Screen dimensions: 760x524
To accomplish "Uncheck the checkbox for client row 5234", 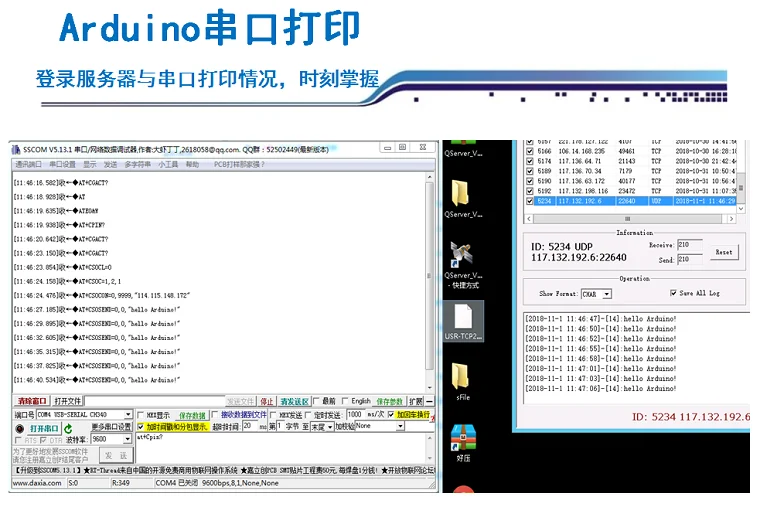I will (530, 201).
